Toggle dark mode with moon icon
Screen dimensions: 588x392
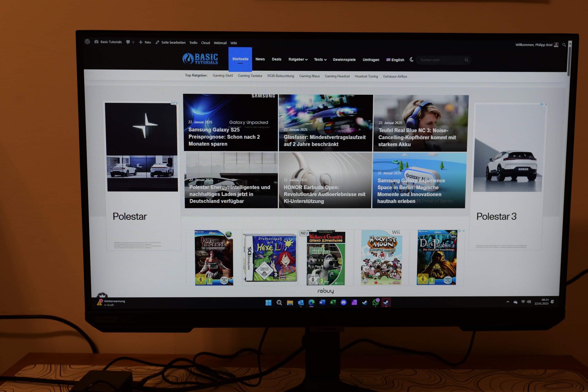click(411, 60)
